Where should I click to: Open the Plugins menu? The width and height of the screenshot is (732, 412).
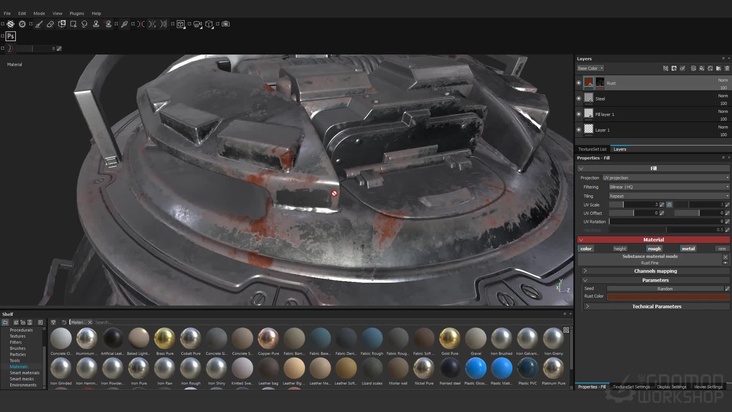click(76, 13)
